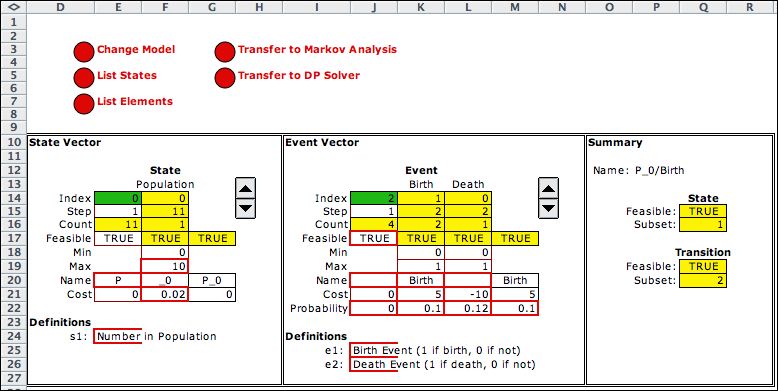This screenshot has width=778, height=391.
Task: Click State Name cell containing P
Action: (118, 280)
